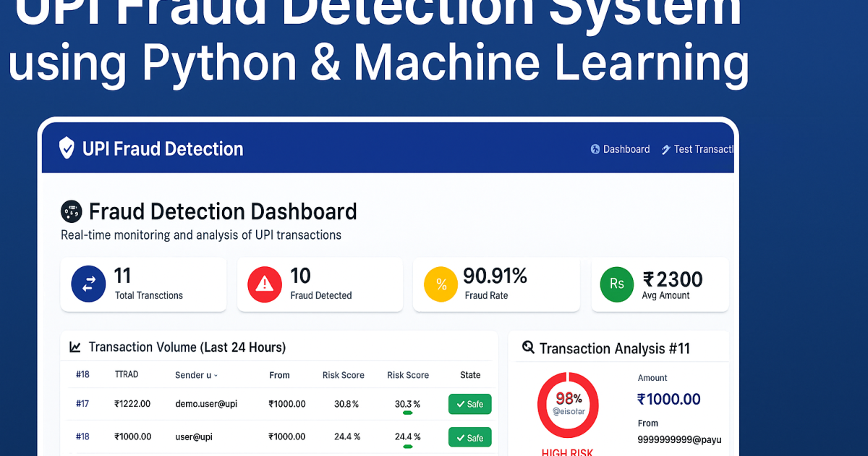Click the shield logo in the navbar

tap(67, 149)
